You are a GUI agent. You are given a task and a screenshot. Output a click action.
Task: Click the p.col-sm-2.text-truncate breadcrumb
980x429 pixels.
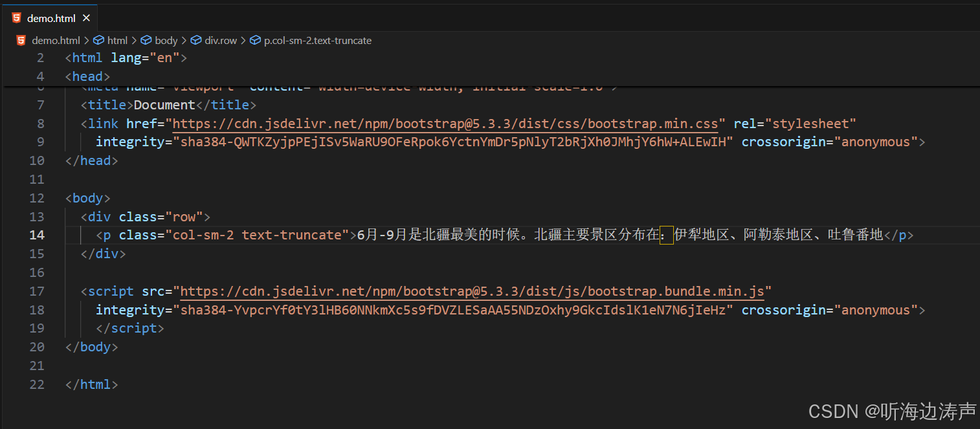coord(317,40)
